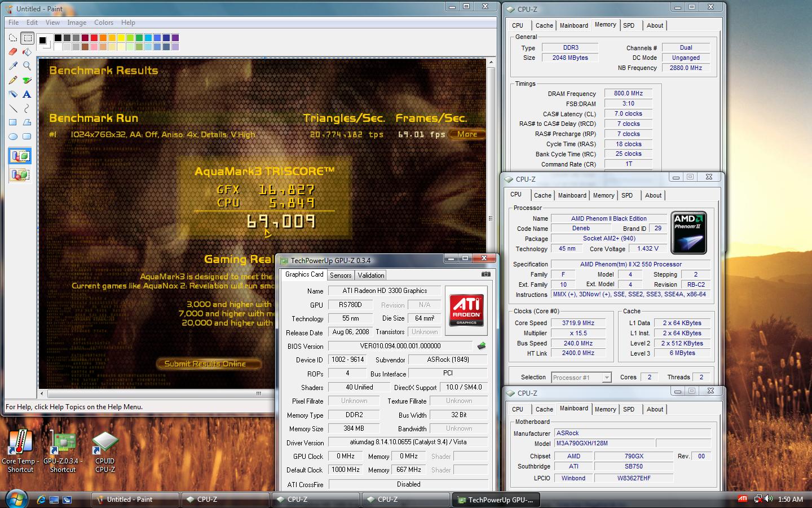Viewport: 812px width, 508px height.
Task: Open Paint's Image menu
Action: 77,23
